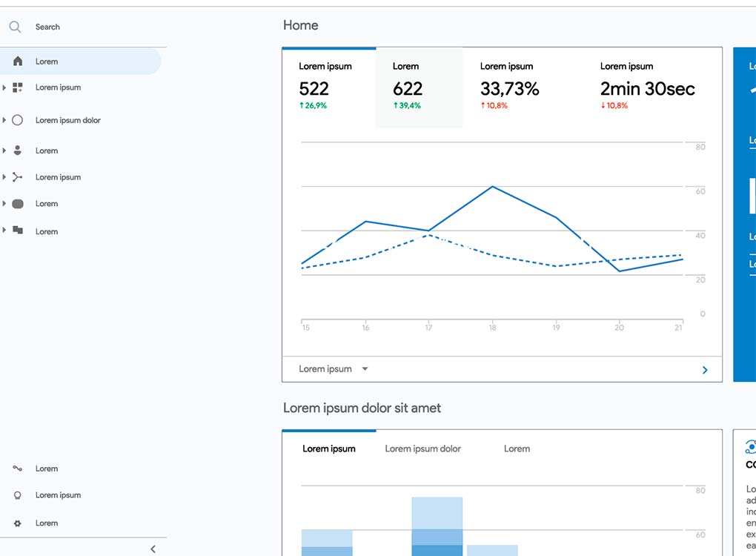The width and height of the screenshot is (756, 556).
Task: Open the Lorem item beside the squiggle icon
Action: click(46, 469)
